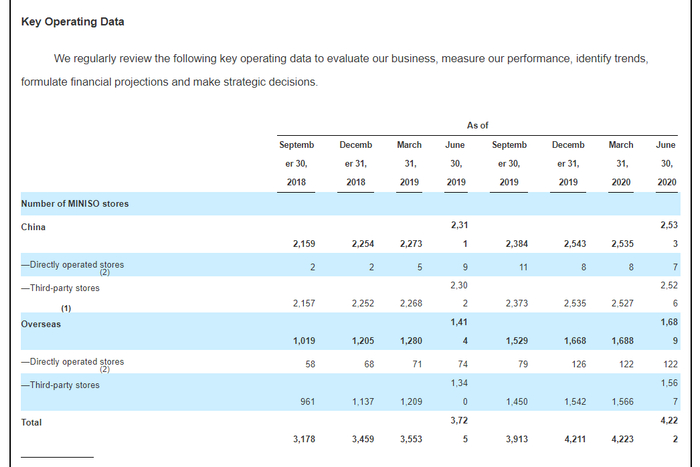Viewport: 700px width, 467px height.
Task: Select Total value 4,223 for March 2020
Action: [x=622, y=439]
